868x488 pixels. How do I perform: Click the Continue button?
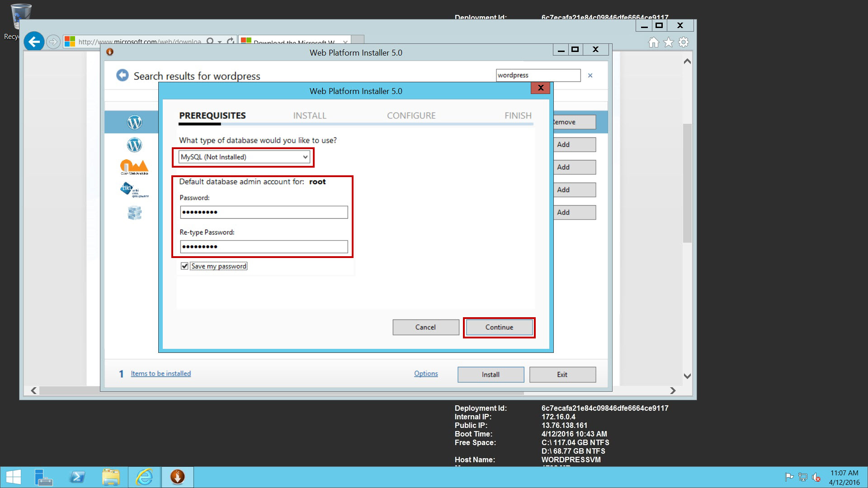tap(499, 327)
